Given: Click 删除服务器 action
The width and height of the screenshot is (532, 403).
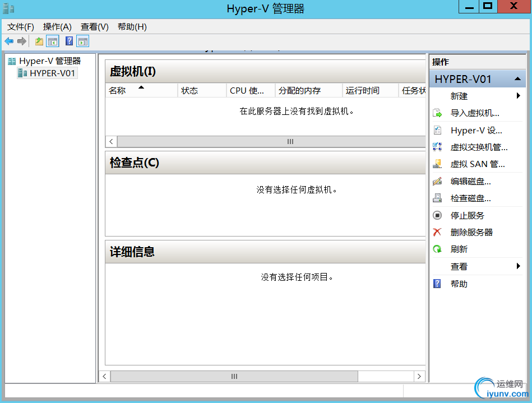Looking at the screenshot, I should (x=471, y=233).
